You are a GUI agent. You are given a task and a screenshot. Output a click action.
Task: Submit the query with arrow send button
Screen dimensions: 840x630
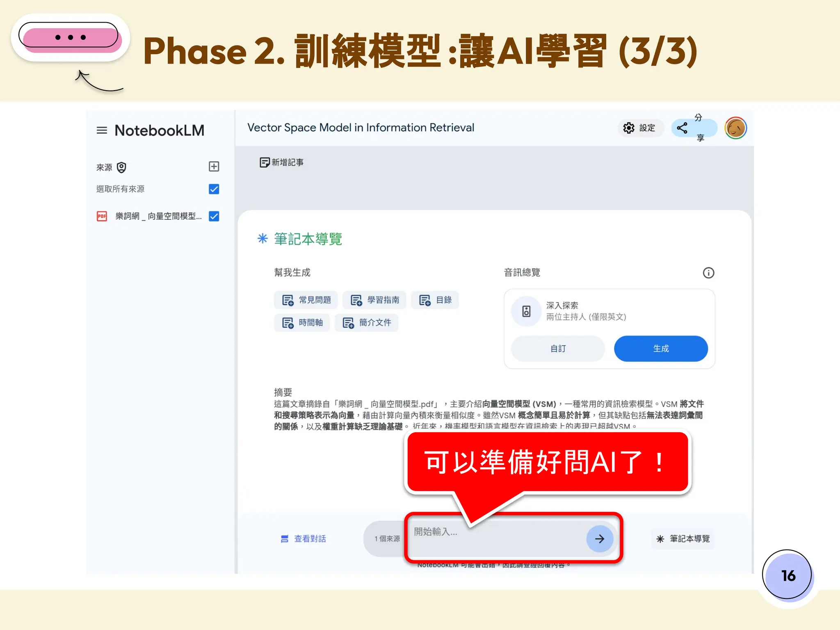[x=600, y=539]
